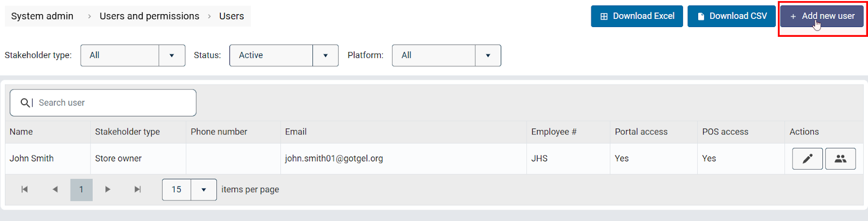Screen dimensions: 868x221
Task: Go to the next page
Action: 107,190
